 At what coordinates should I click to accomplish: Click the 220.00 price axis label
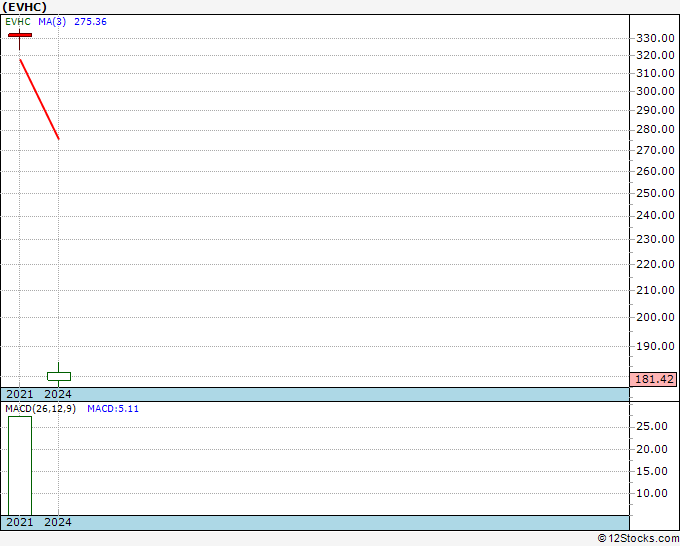[x=655, y=264]
